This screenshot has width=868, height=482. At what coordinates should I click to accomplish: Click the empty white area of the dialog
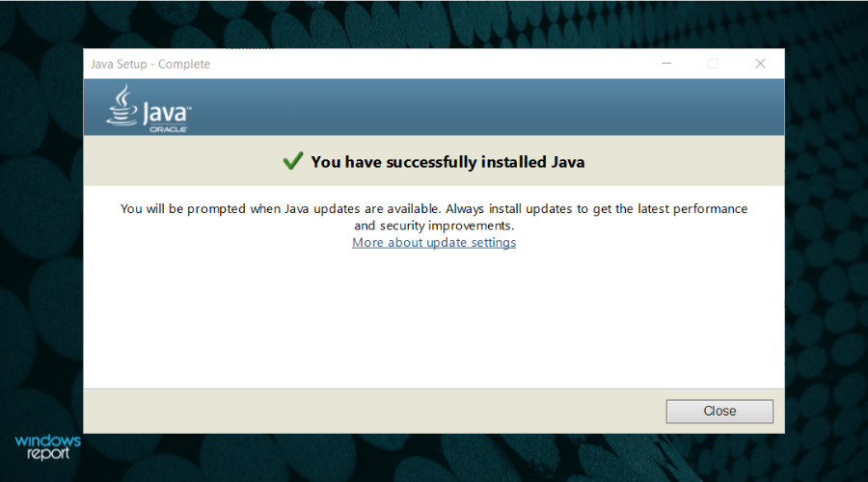(x=434, y=318)
